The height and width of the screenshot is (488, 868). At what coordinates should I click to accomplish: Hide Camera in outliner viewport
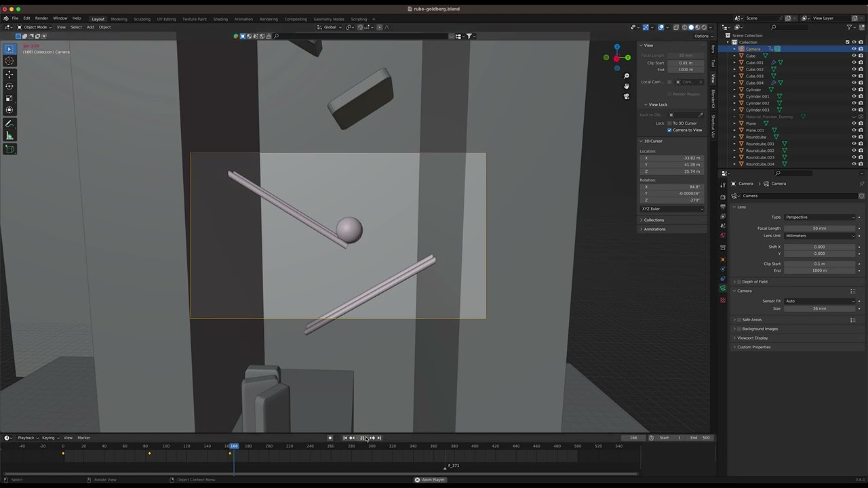coord(854,49)
